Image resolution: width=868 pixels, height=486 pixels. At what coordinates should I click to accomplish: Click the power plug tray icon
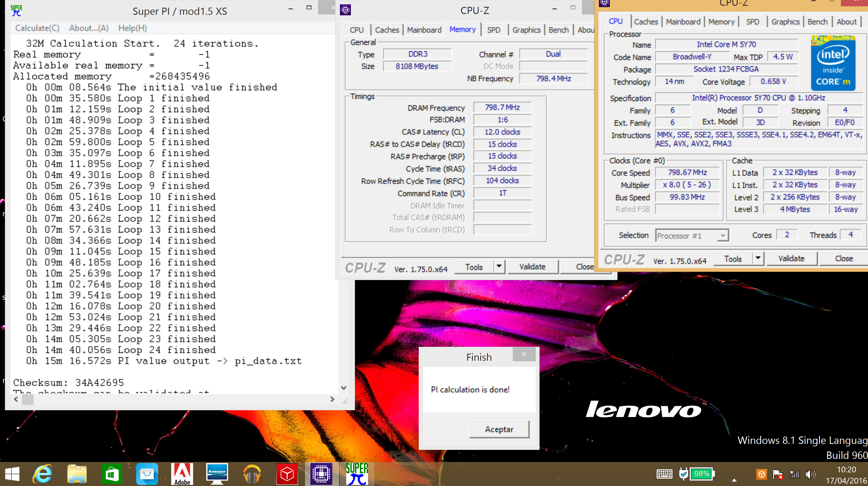pyautogui.click(x=683, y=474)
